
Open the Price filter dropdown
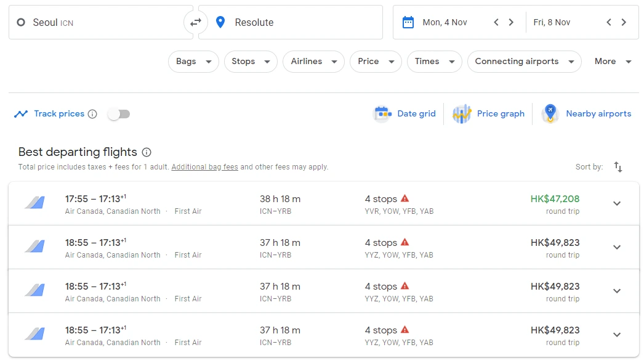pos(376,62)
